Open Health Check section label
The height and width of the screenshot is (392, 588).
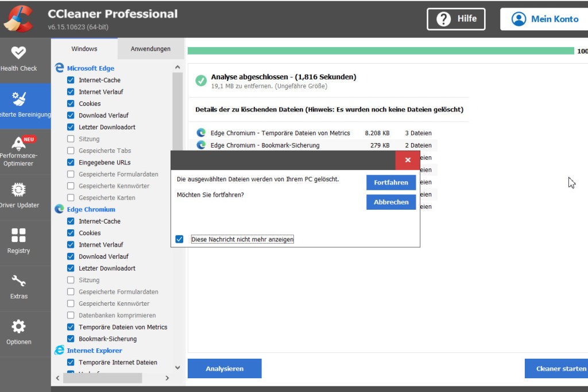pos(19,68)
